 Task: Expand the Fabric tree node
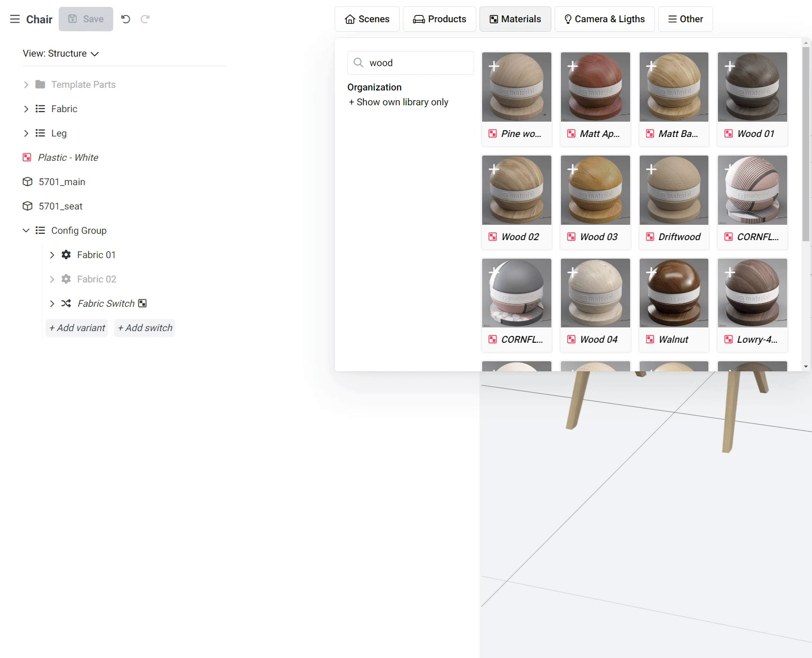(26, 109)
